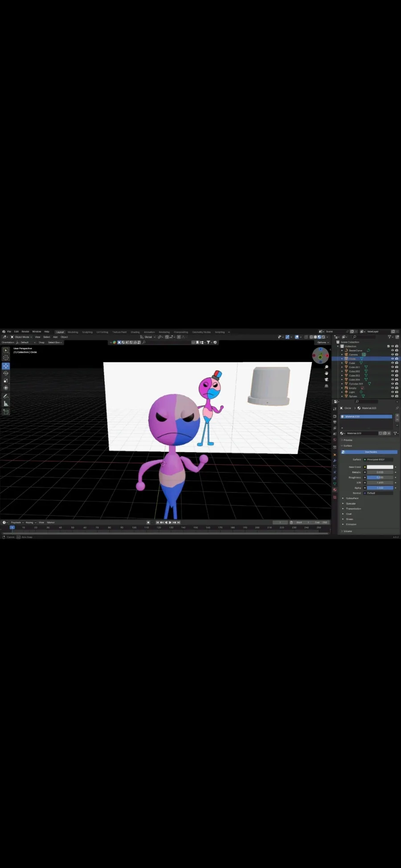
Task: Click the Roughness value slider
Action: point(380,477)
